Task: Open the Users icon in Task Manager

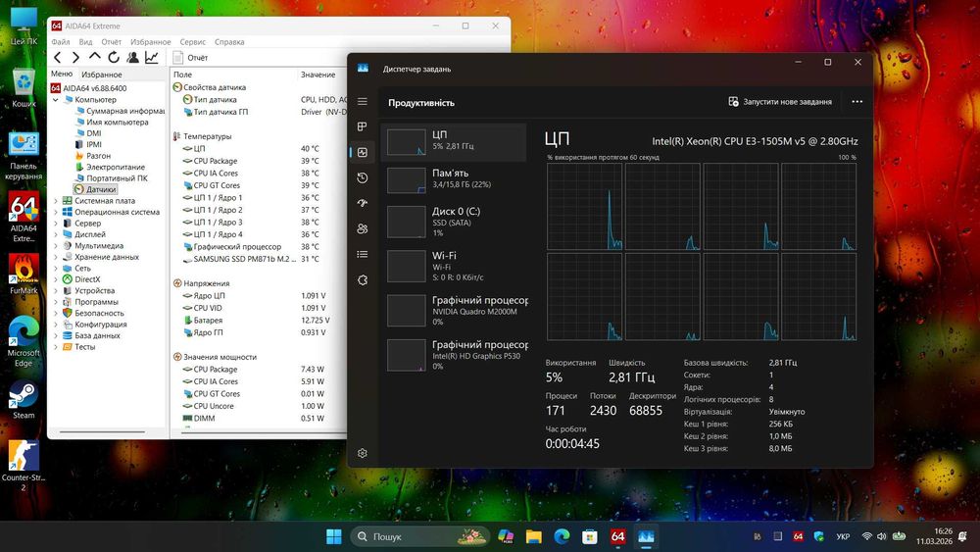Action: pyautogui.click(x=363, y=228)
